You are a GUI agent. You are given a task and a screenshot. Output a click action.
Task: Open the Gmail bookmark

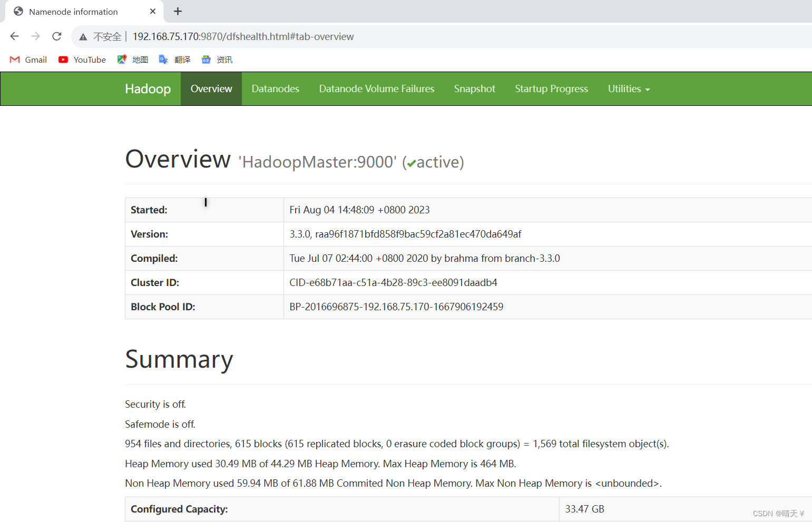28,60
